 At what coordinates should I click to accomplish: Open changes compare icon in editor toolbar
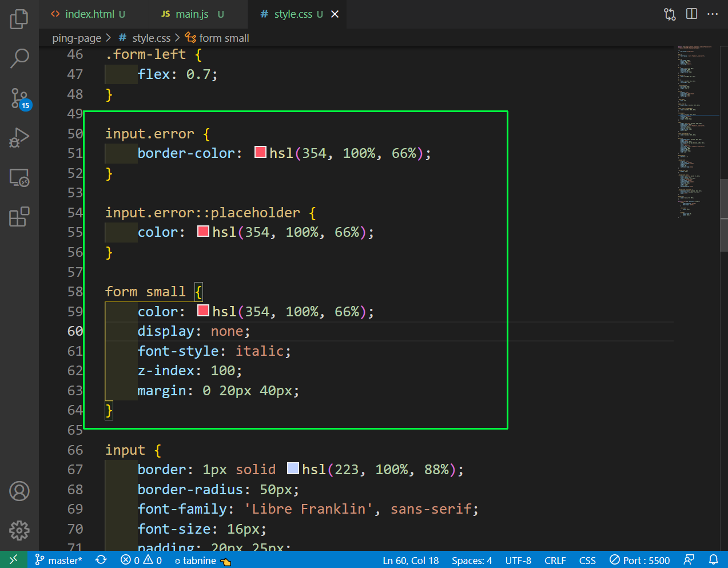[x=670, y=14]
